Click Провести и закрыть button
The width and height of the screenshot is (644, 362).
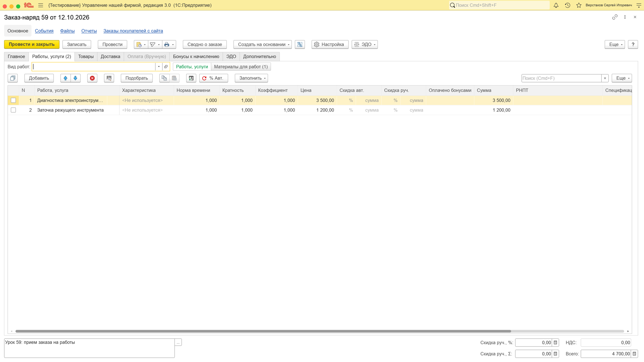click(x=32, y=45)
